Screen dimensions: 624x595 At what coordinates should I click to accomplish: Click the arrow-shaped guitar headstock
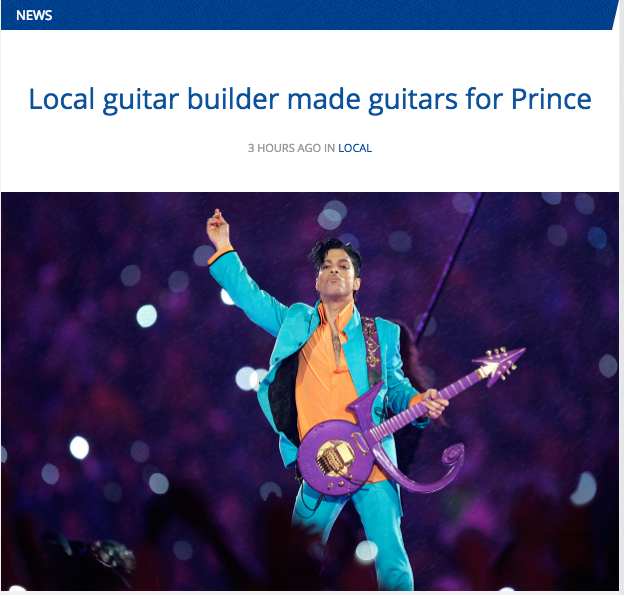click(499, 364)
